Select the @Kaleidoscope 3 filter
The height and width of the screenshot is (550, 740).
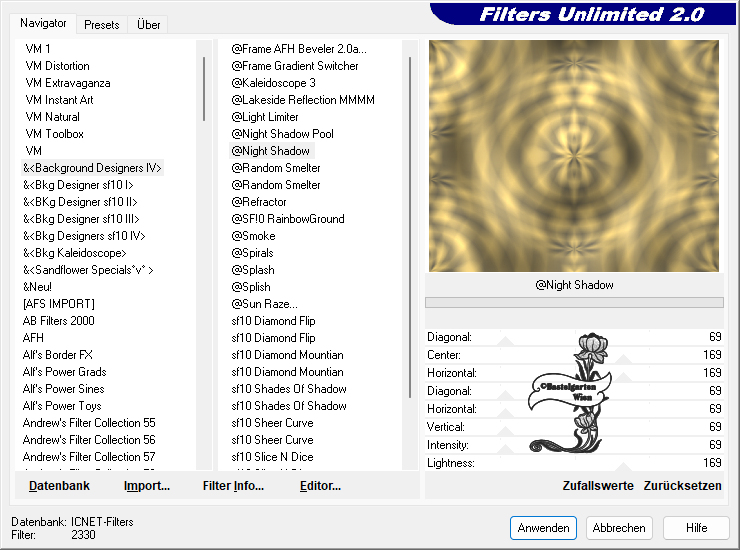click(x=273, y=83)
